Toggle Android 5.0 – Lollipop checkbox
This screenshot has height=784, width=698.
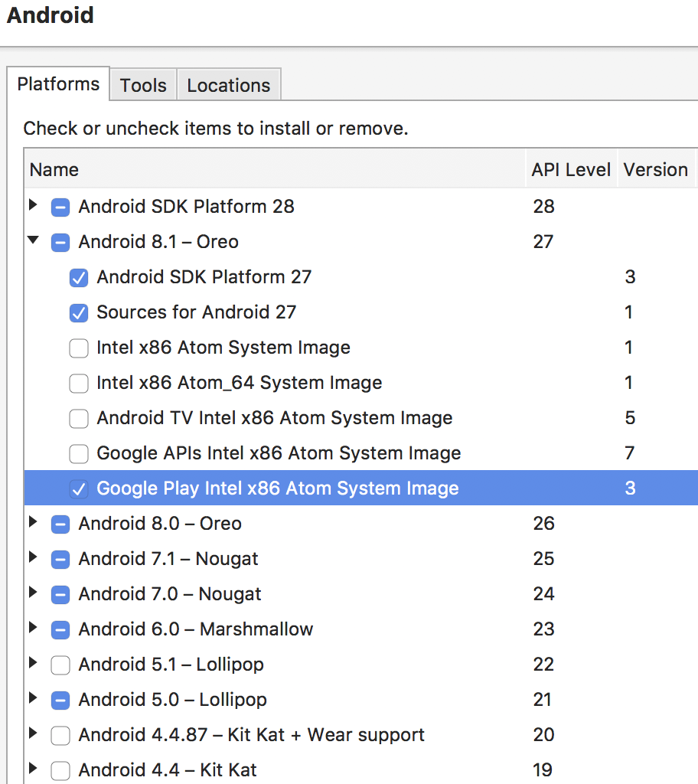[x=60, y=701]
